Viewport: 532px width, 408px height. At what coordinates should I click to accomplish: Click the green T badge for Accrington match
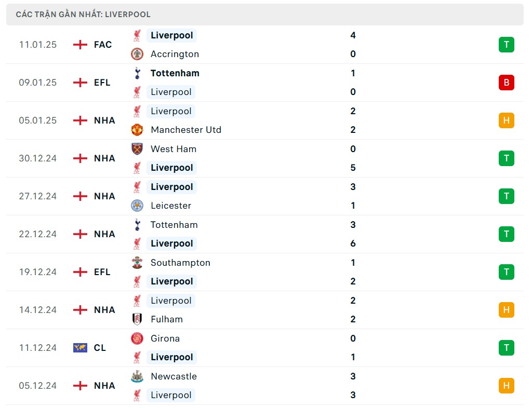pyautogui.click(x=506, y=45)
